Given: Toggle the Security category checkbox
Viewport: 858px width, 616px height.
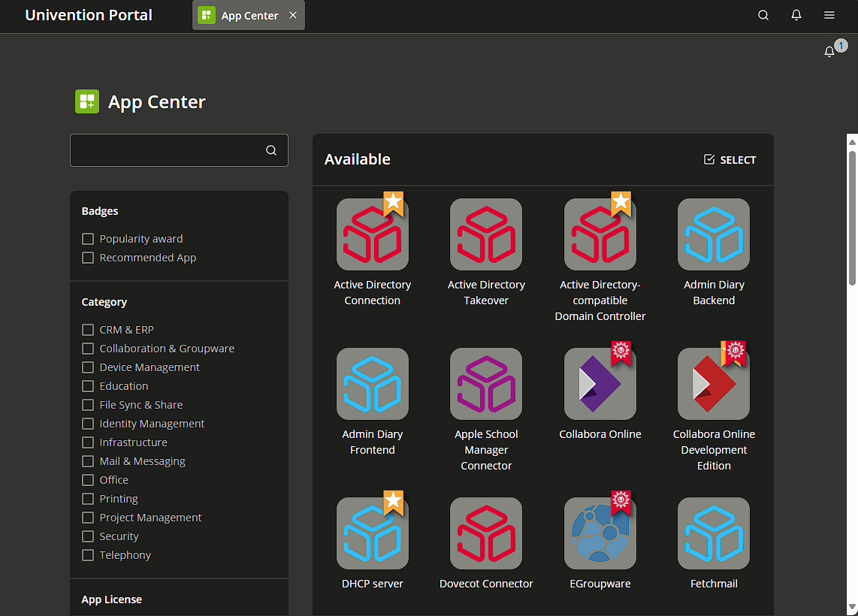Looking at the screenshot, I should [x=88, y=536].
